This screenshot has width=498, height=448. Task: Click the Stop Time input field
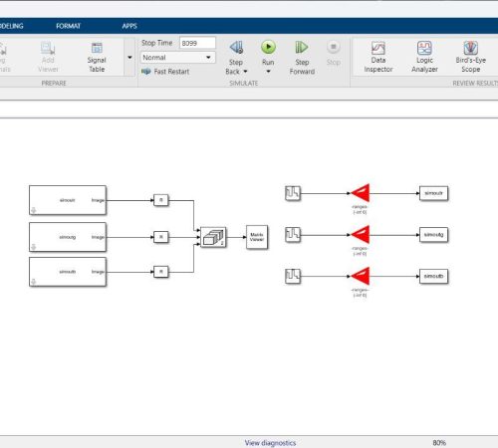pyautogui.click(x=197, y=43)
